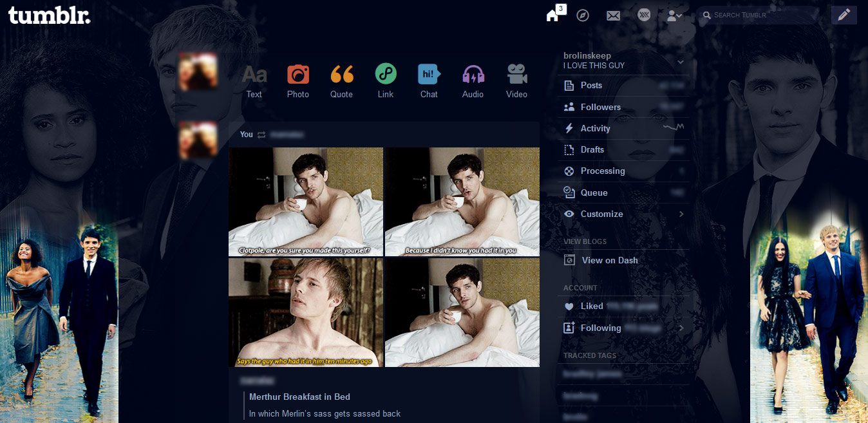Click the avatar beside the reblogged post
This screenshot has width=868, height=423.
[198, 140]
